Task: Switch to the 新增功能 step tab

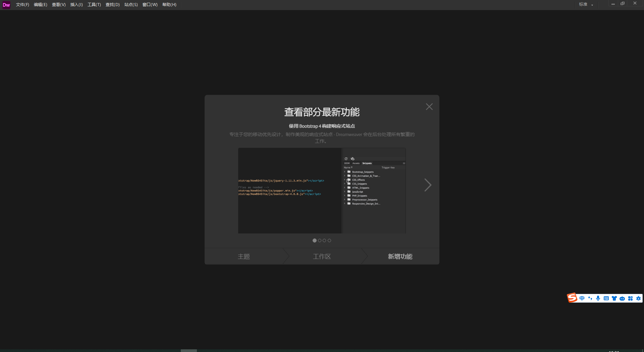Action: coord(400,257)
